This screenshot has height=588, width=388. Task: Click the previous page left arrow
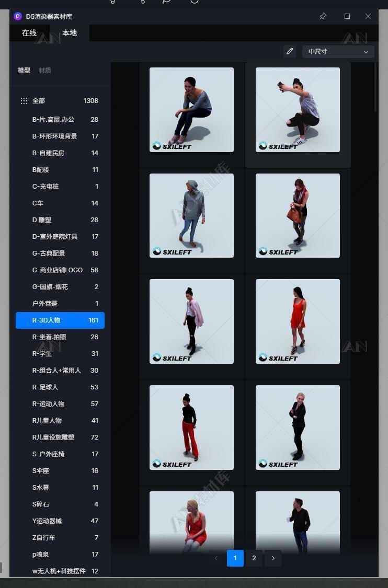[x=216, y=558]
